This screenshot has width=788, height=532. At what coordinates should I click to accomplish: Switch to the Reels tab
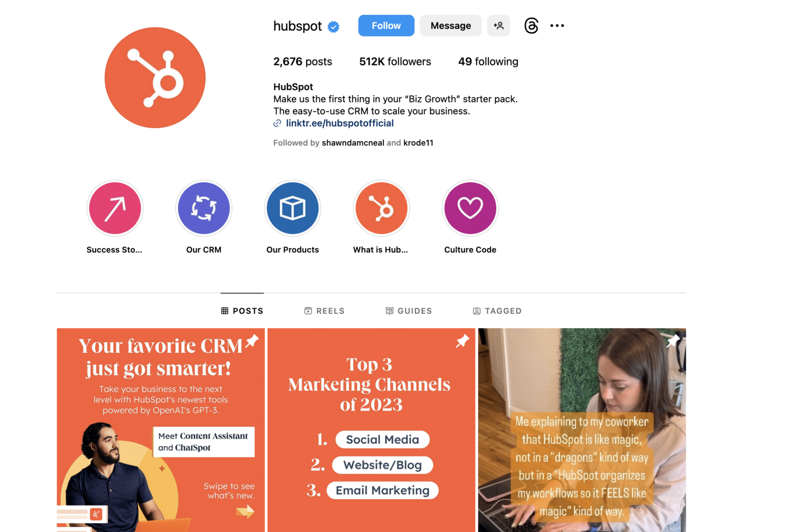(x=324, y=311)
